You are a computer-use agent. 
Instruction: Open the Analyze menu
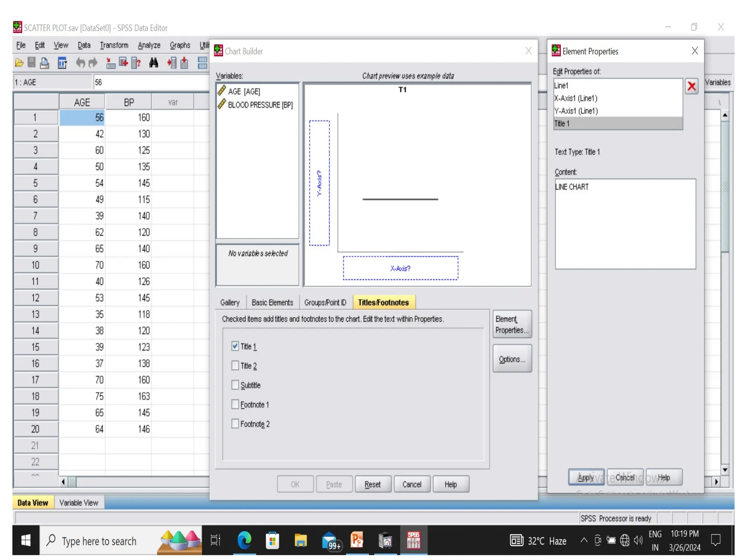(x=149, y=45)
